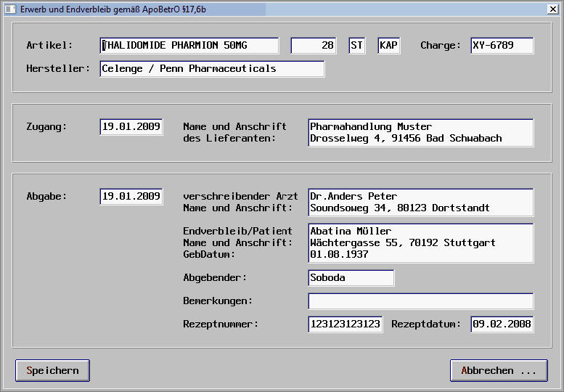This screenshot has height=392, width=564.
Task: Click the dosage form field KAP
Action: coord(388,46)
